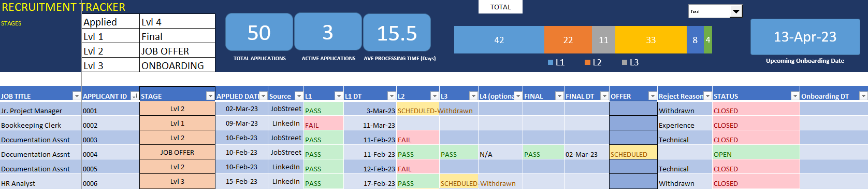Click the TOTAL chart title

(x=500, y=7)
